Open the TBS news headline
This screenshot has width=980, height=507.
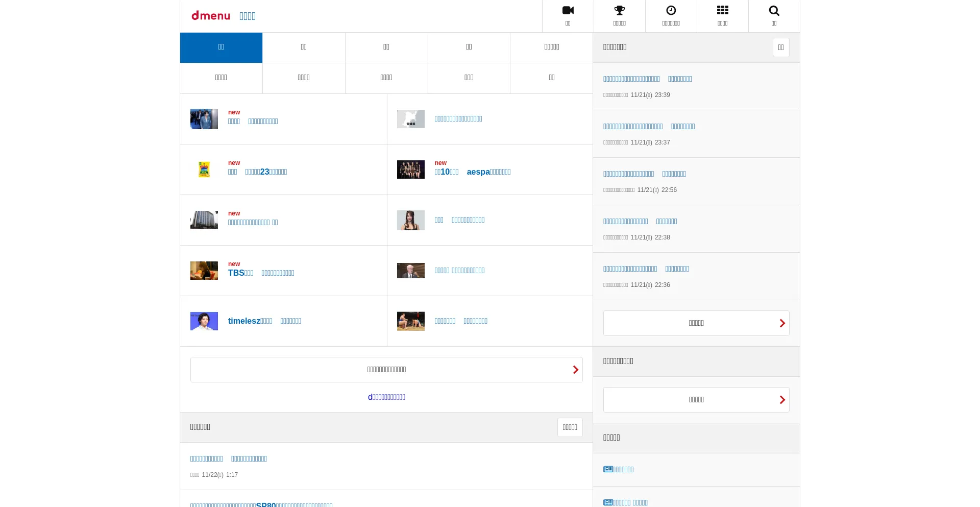tap(261, 273)
